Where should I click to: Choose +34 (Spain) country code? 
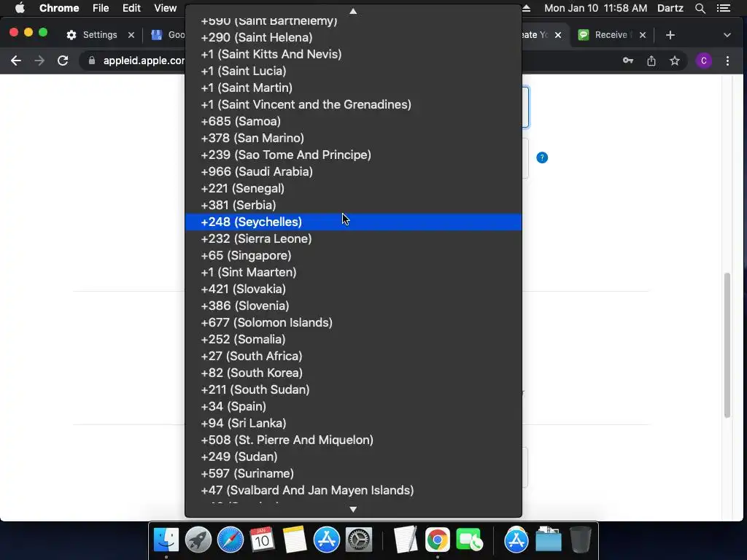pos(353,406)
